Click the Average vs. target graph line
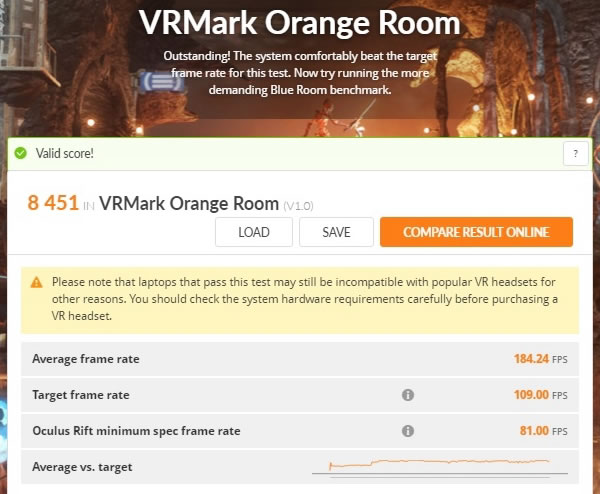600x494 pixels. pyautogui.click(x=439, y=464)
